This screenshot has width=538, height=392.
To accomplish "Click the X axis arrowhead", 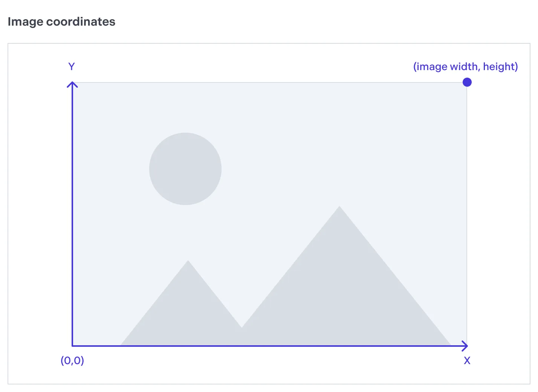I will [x=465, y=346].
